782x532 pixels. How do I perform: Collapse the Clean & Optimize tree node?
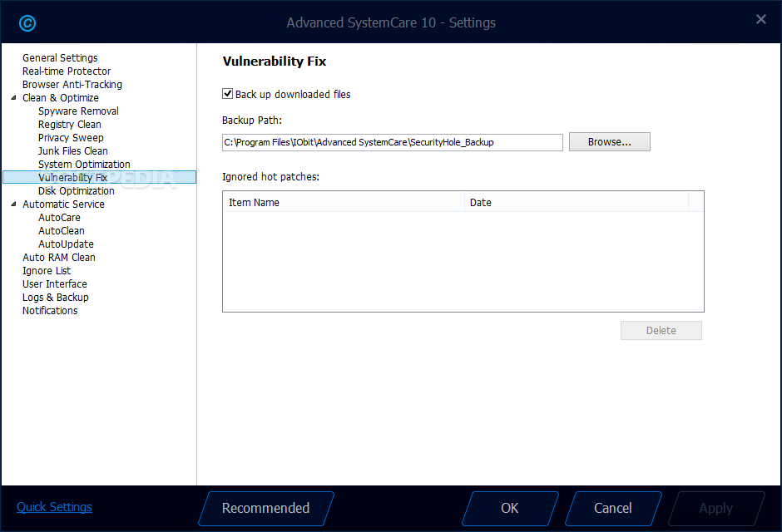tap(13, 97)
